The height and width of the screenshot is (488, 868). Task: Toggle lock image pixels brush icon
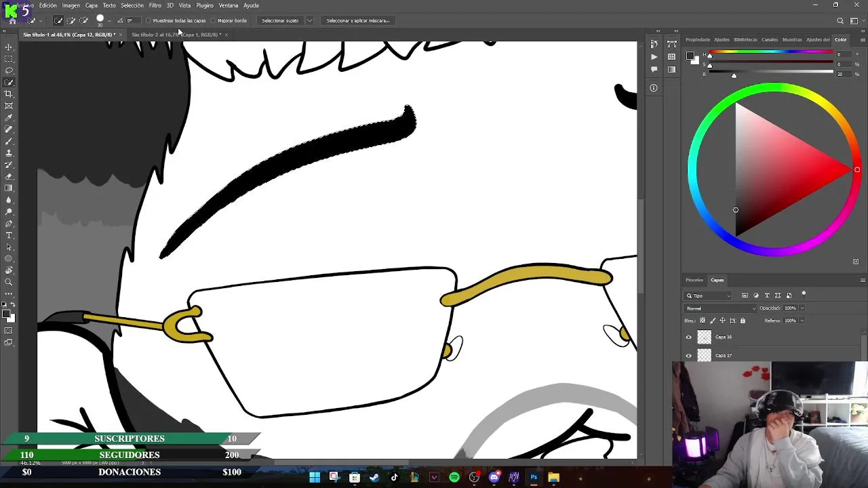(713, 321)
